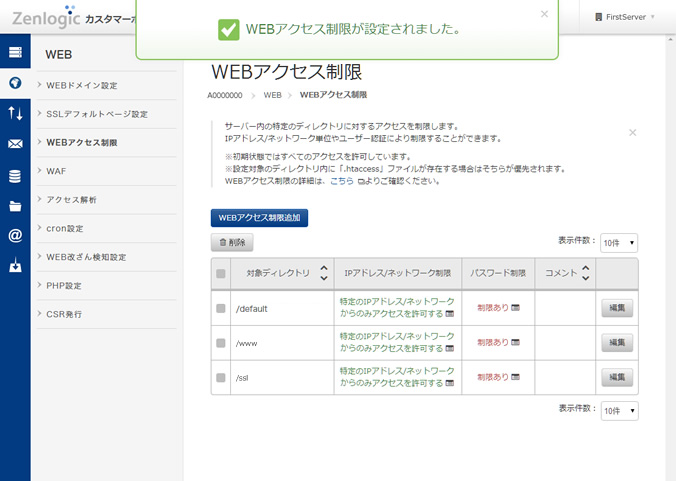
Task: Click the password details icon for /www
Action: (515, 342)
